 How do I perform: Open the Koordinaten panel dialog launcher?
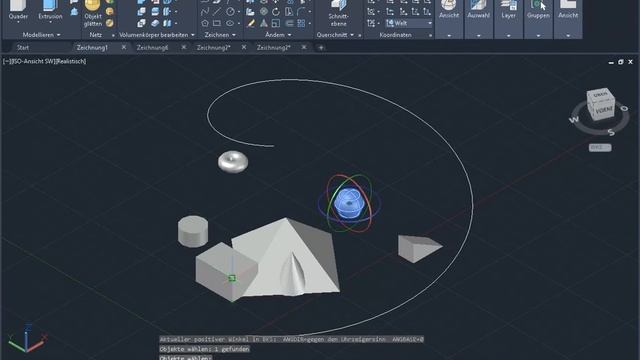pyautogui.click(x=430, y=36)
